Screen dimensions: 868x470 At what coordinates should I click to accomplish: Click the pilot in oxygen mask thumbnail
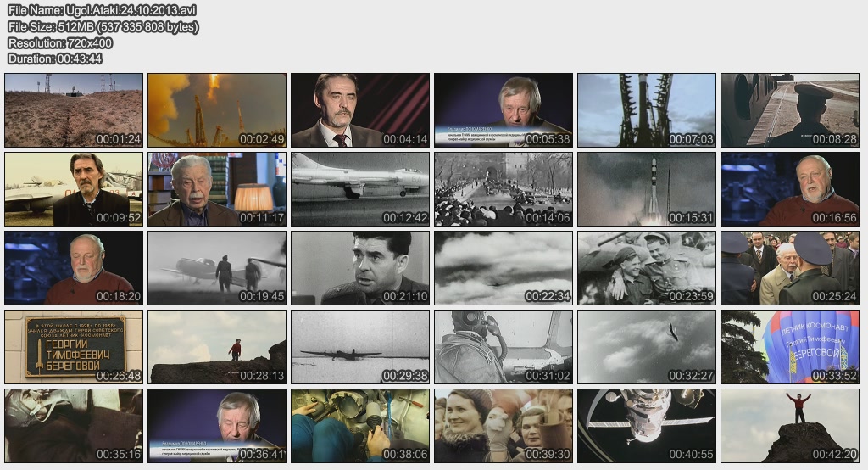click(x=504, y=347)
